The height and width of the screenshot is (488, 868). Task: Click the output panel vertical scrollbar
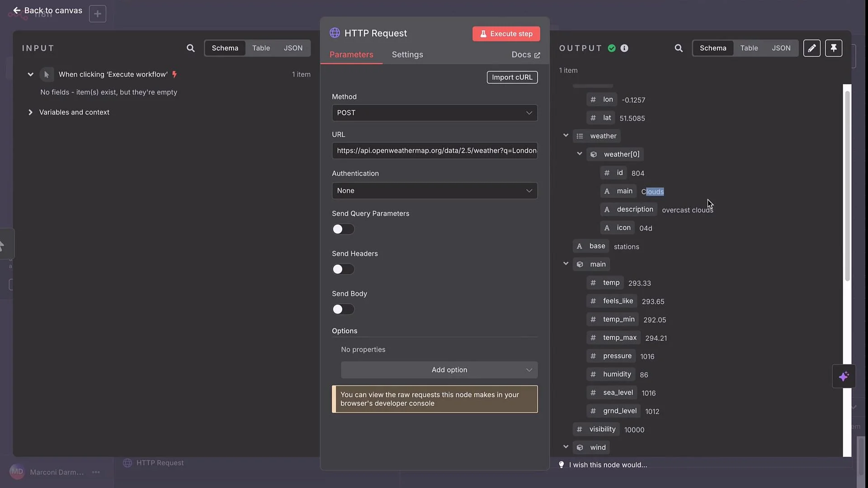tap(847, 185)
